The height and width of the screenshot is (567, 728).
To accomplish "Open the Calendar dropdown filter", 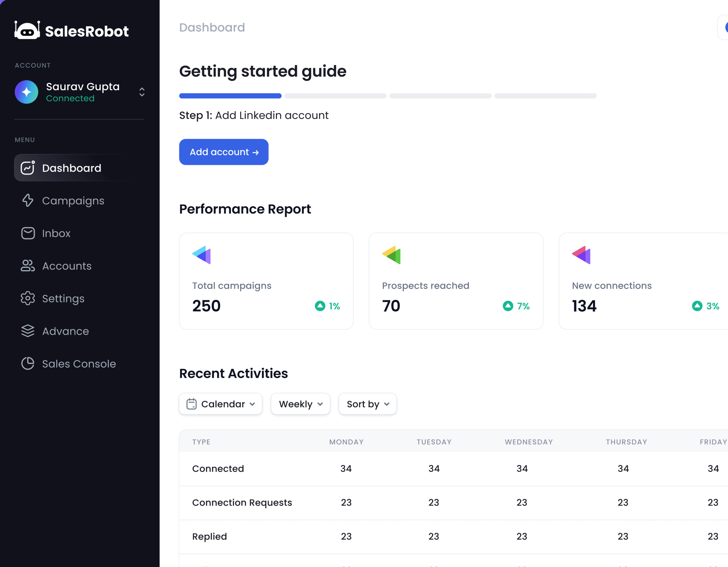I will point(220,404).
